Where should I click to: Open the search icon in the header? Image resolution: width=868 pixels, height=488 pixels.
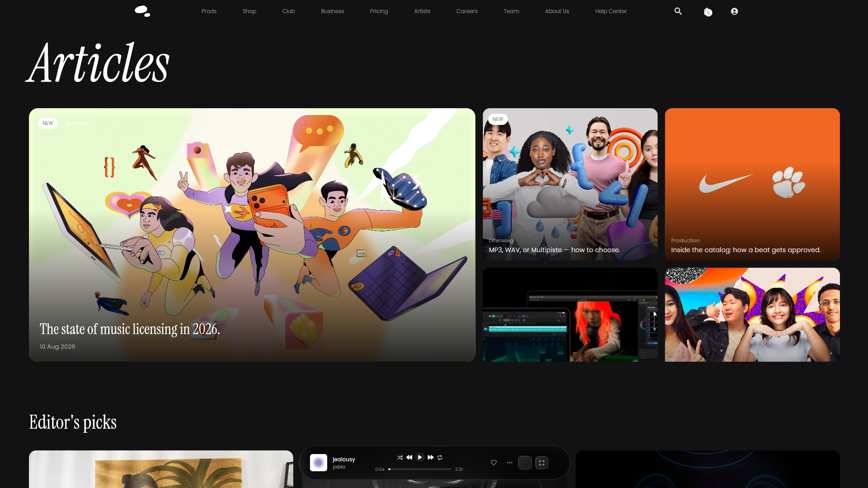678,11
